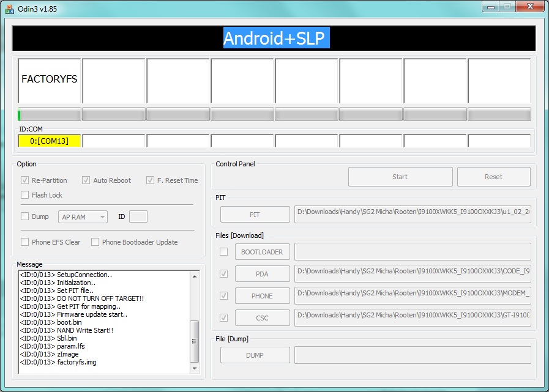
Task: Click the ID input field
Action: pyautogui.click(x=138, y=216)
